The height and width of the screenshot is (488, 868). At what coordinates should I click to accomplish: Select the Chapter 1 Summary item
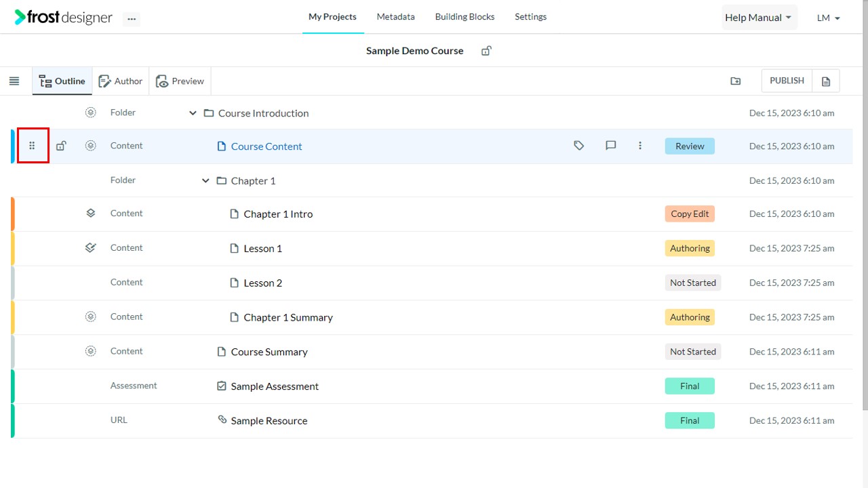coord(288,317)
